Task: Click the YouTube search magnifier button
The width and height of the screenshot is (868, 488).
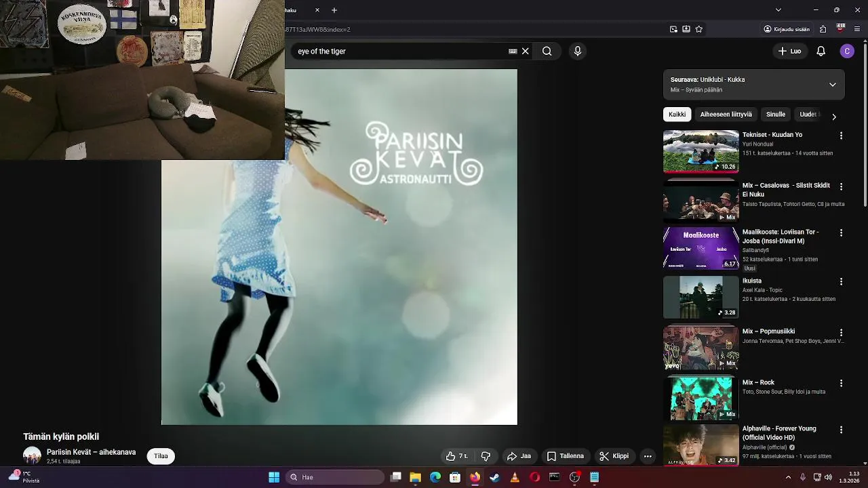Action: (x=547, y=51)
